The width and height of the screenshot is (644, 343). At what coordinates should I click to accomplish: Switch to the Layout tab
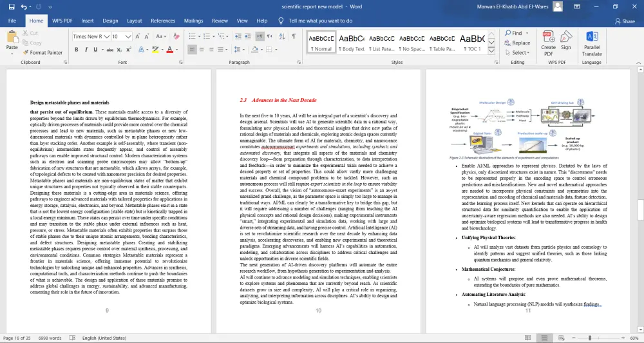click(135, 21)
